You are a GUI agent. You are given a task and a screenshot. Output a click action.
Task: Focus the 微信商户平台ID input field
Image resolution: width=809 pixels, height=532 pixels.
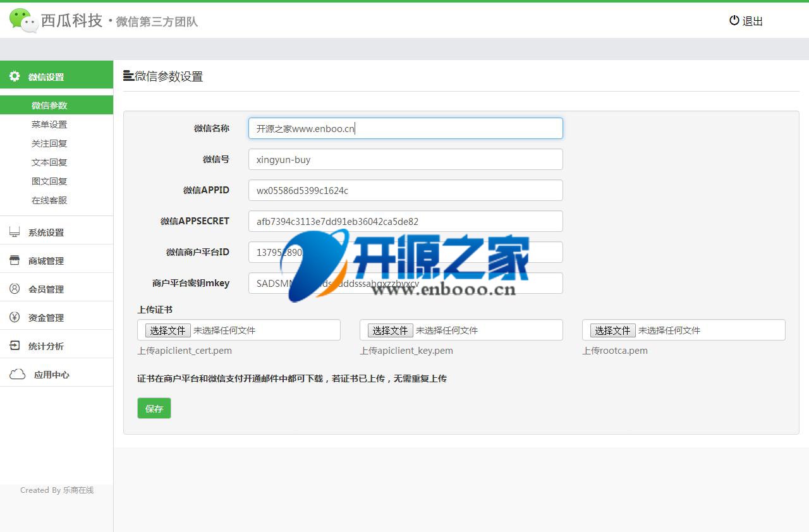(x=406, y=252)
